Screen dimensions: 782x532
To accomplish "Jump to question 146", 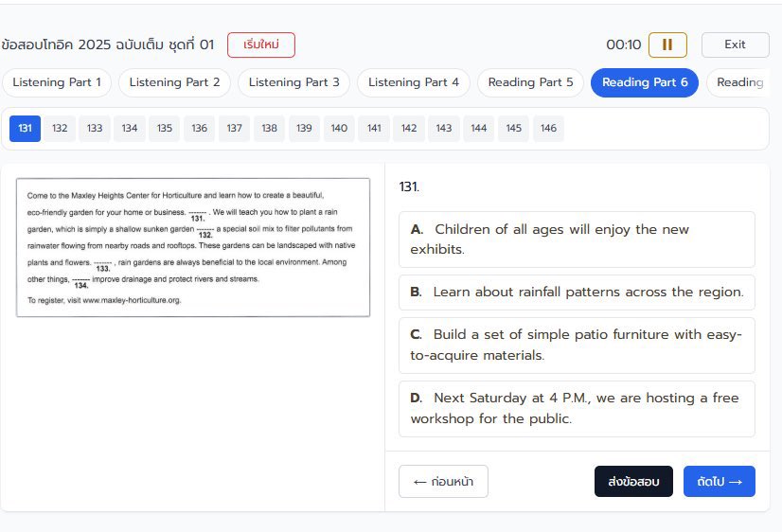I will tap(548, 128).
